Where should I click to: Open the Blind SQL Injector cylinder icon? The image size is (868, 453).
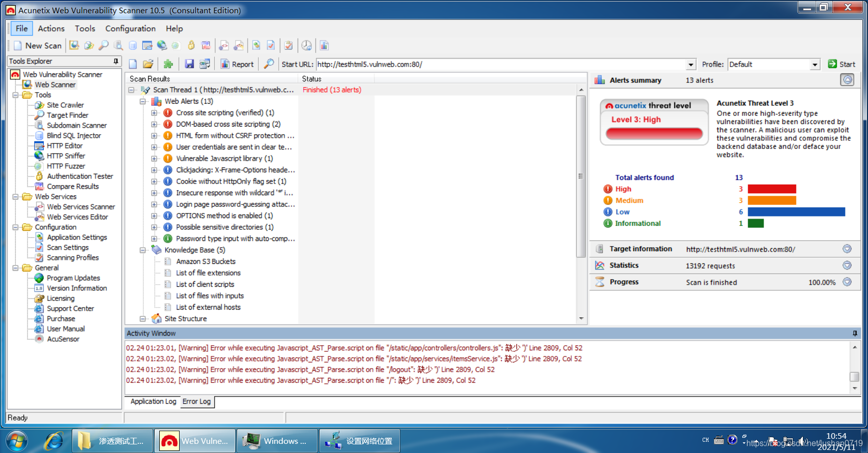pos(133,46)
